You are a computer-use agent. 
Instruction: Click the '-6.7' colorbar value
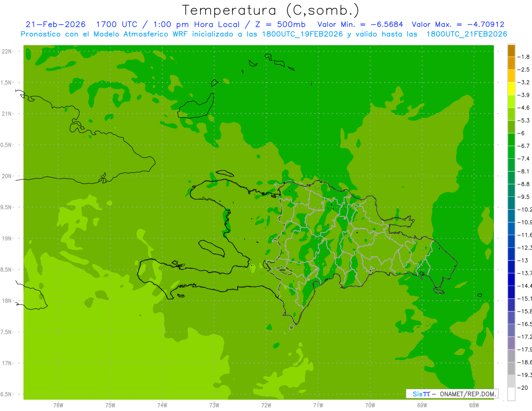coord(524,146)
